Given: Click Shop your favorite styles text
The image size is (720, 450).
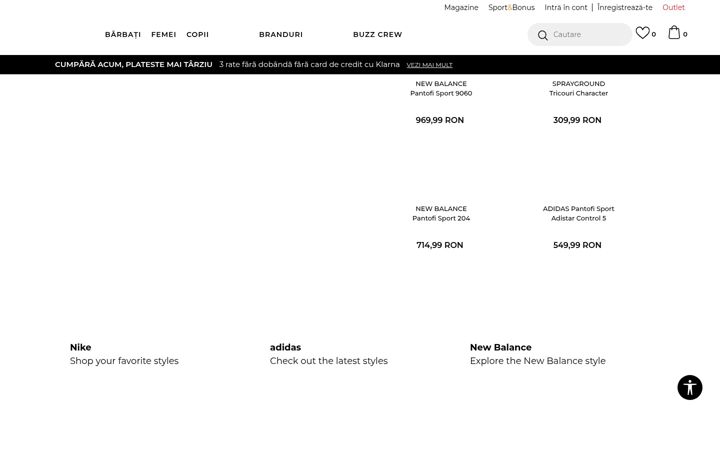Looking at the screenshot, I should pyautogui.click(x=124, y=361).
